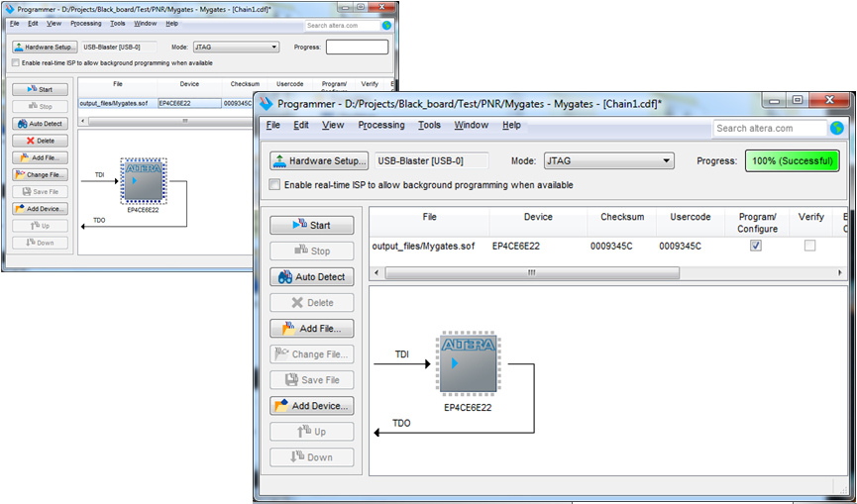The width and height of the screenshot is (857, 504).
Task: Click Delete button in the front window
Action: tap(311, 303)
